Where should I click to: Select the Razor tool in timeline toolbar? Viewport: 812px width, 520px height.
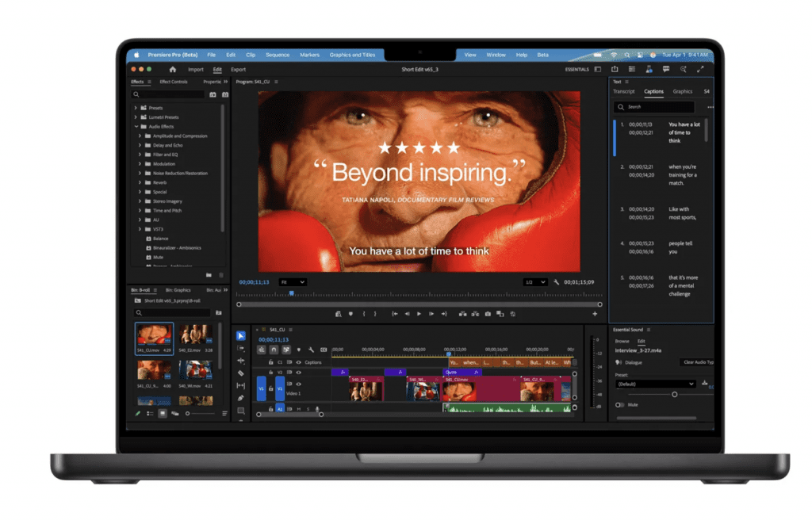(241, 373)
